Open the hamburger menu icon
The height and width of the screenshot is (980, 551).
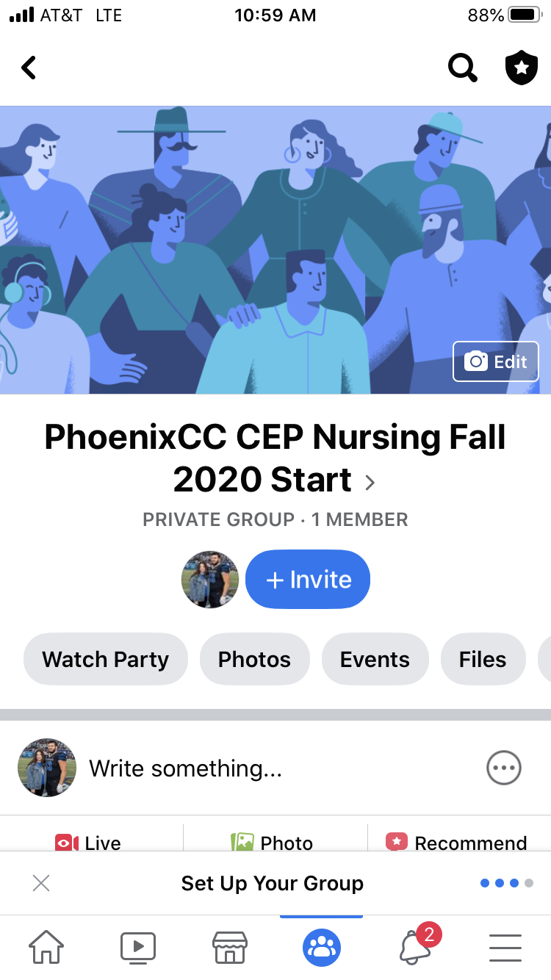pos(505,947)
